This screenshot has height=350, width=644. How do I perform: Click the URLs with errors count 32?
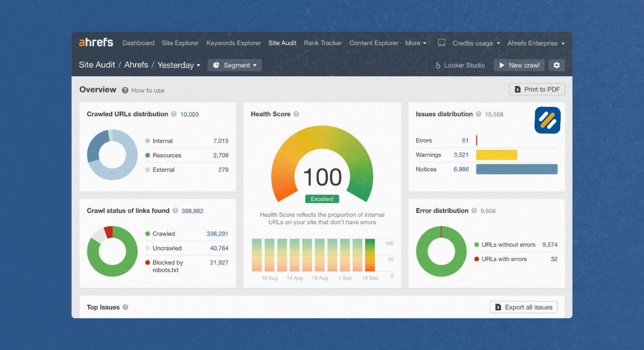554,259
